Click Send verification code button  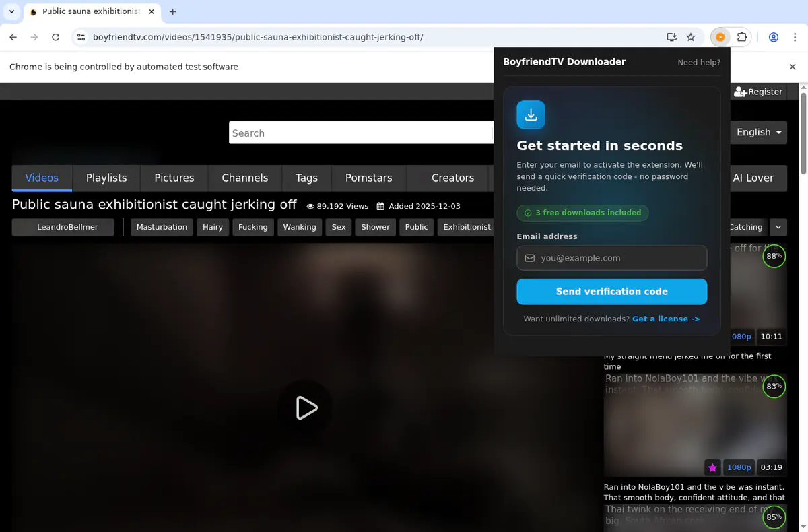[611, 292]
